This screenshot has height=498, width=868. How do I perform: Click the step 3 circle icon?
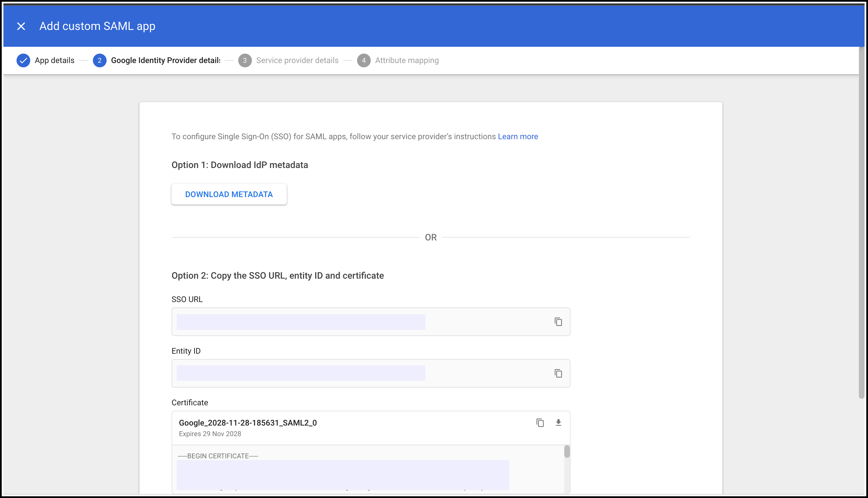pyautogui.click(x=245, y=60)
